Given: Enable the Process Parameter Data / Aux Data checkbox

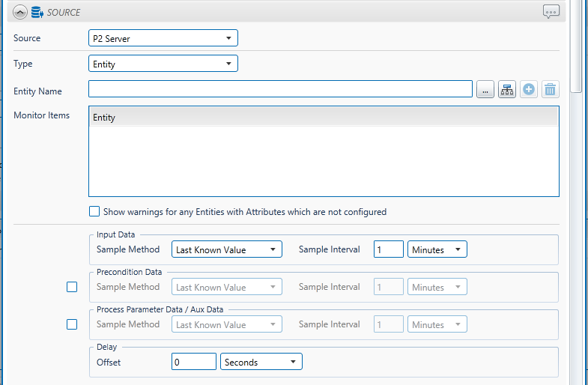Looking at the screenshot, I should pyautogui.click(x=72, y=324).
